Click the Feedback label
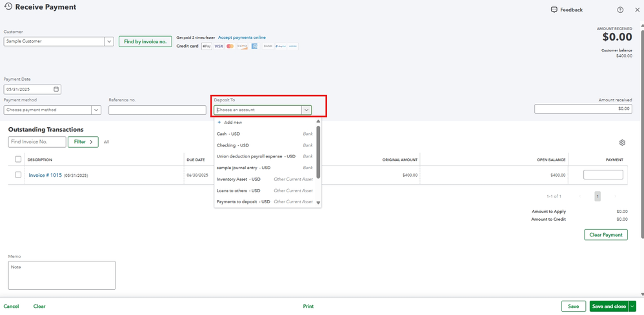The image size is (644, 315). (571, 10)
